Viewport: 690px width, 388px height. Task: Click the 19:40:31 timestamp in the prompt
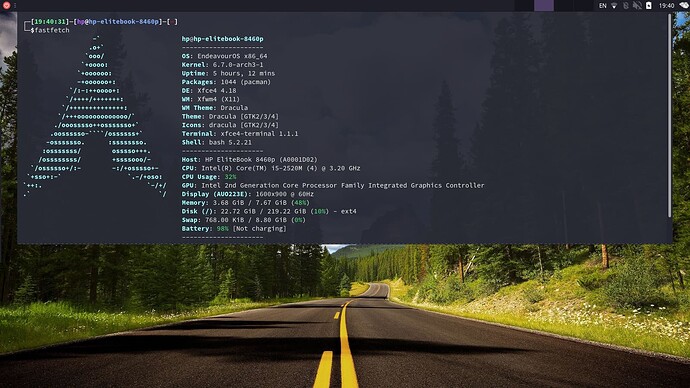click(50, 22)
